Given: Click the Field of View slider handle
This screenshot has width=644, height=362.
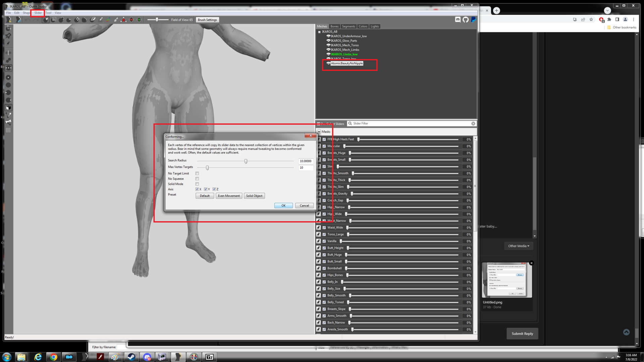Looking at the screenshot, I should [x=157, y=20].
